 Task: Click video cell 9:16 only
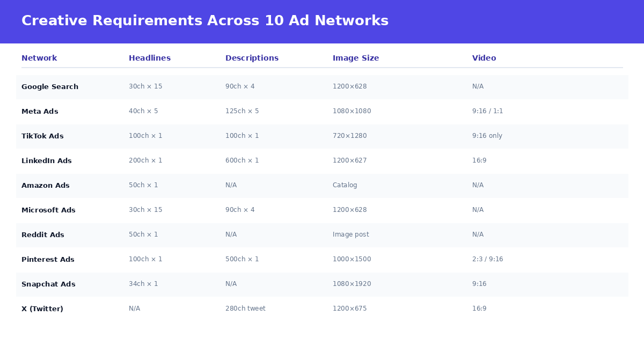pyautogui.click(x=487, y=136)
